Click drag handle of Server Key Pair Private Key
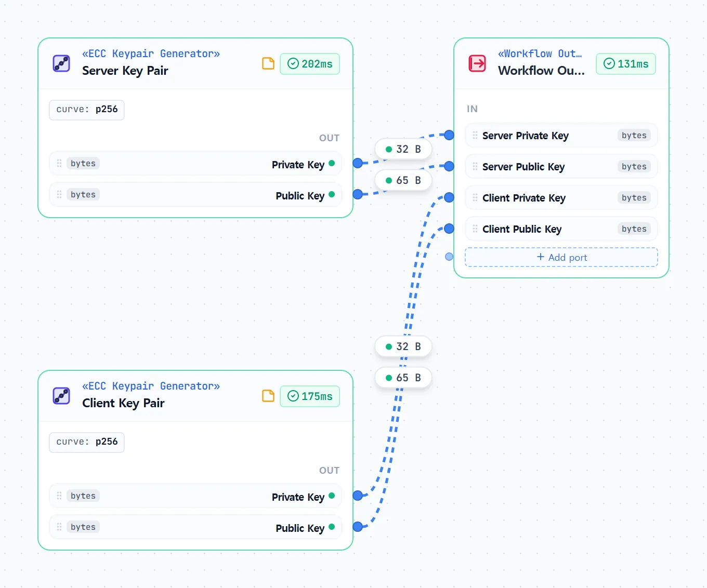707x588 pixels. (59, 164)
